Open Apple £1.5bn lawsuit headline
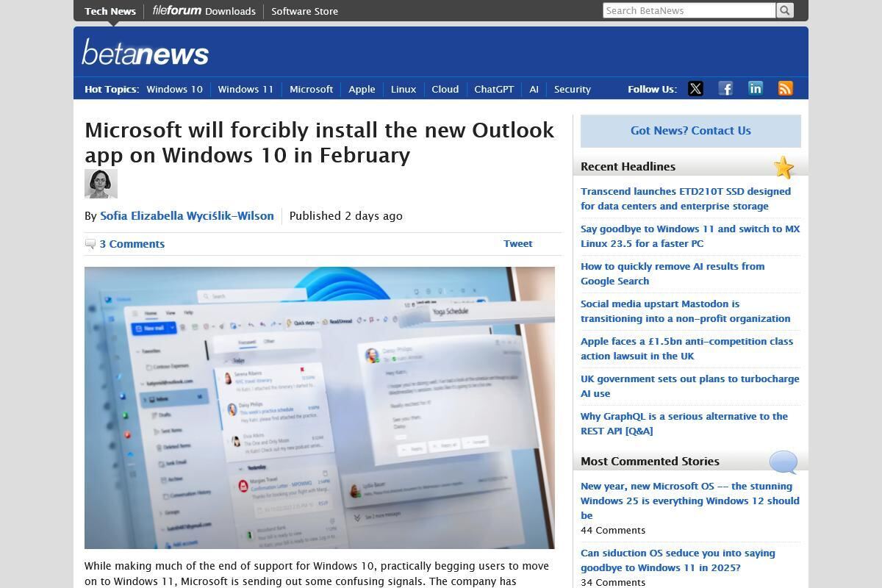Screen dimensions: 882x588 (686, 348)
